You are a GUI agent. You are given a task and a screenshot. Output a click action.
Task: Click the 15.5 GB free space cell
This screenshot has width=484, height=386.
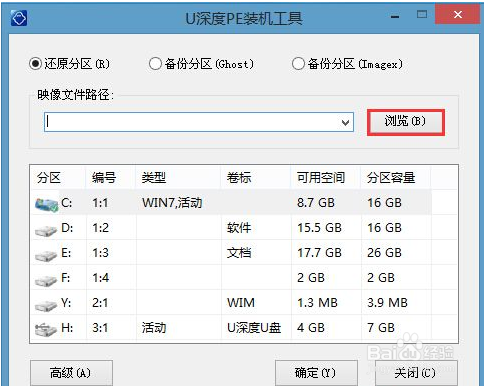point(319,228)
